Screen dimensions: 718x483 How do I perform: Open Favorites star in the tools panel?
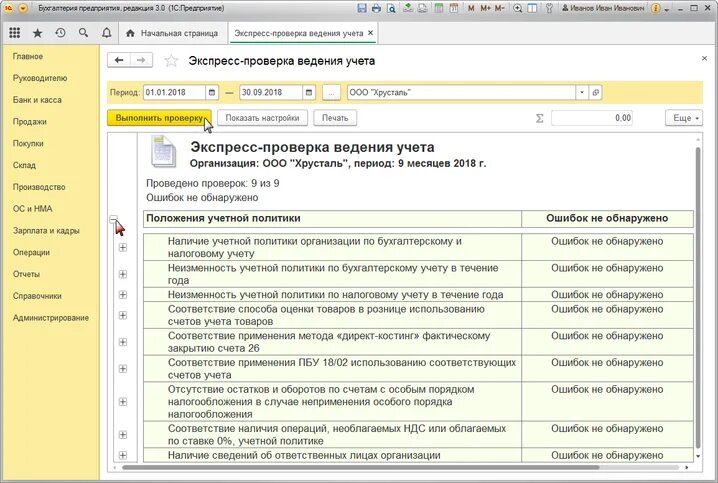tap(38, 33)
